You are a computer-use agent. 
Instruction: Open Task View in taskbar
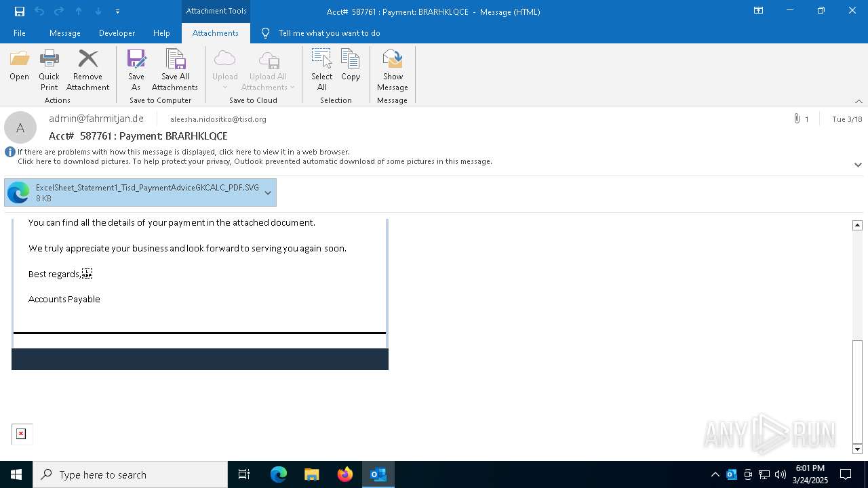tap(244, 474)
